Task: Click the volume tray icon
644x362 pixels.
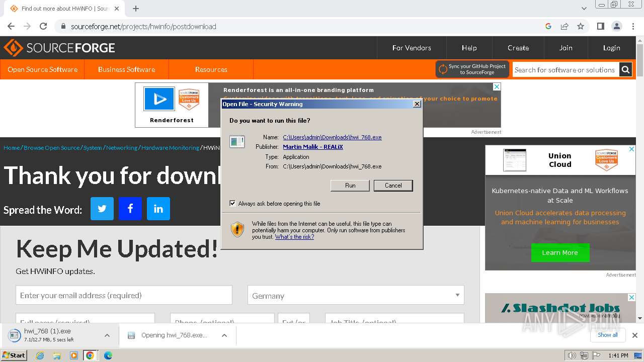Action: 572,355
